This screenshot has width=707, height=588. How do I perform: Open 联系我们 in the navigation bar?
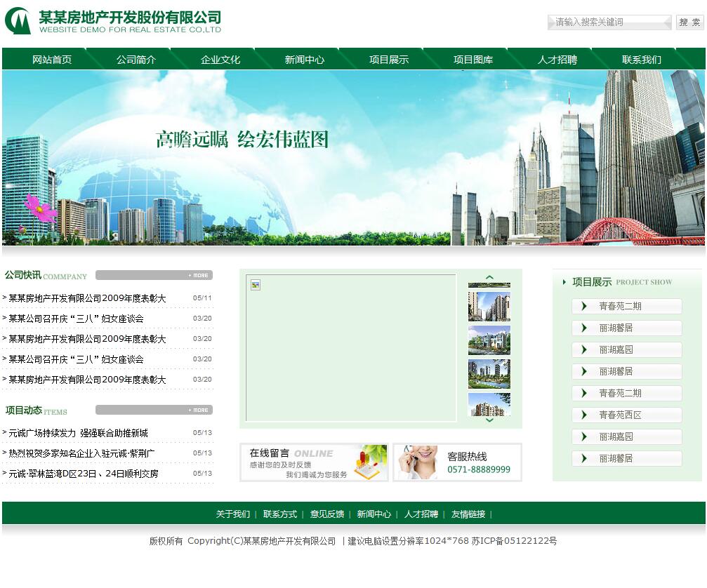pos(642,60)
